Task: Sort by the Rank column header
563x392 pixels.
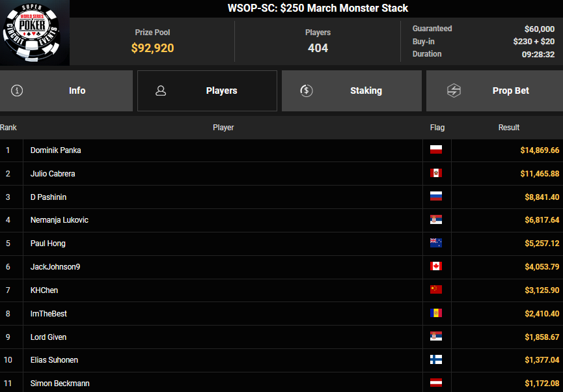Action: point(8,128)
